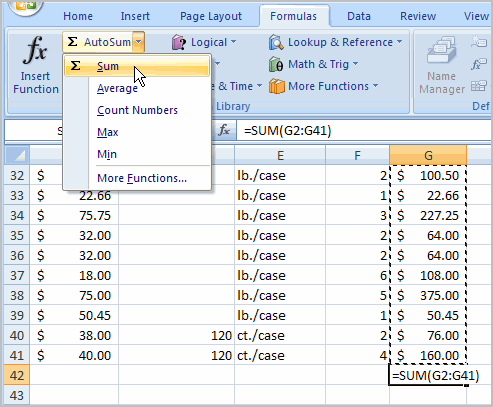Click the Select All corner button
This screenshot has height=407, width=493.
(x=17, y=155)
